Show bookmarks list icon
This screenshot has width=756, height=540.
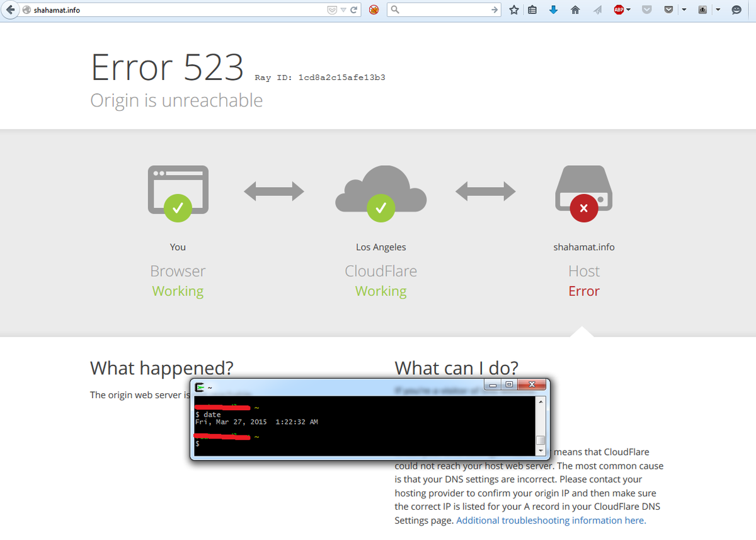532,10
